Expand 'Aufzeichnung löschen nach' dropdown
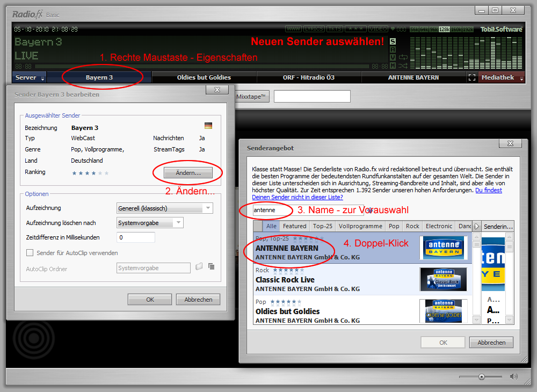Image resolution: width=537 pixels, height=392 pixels. [x=150, y=223]
